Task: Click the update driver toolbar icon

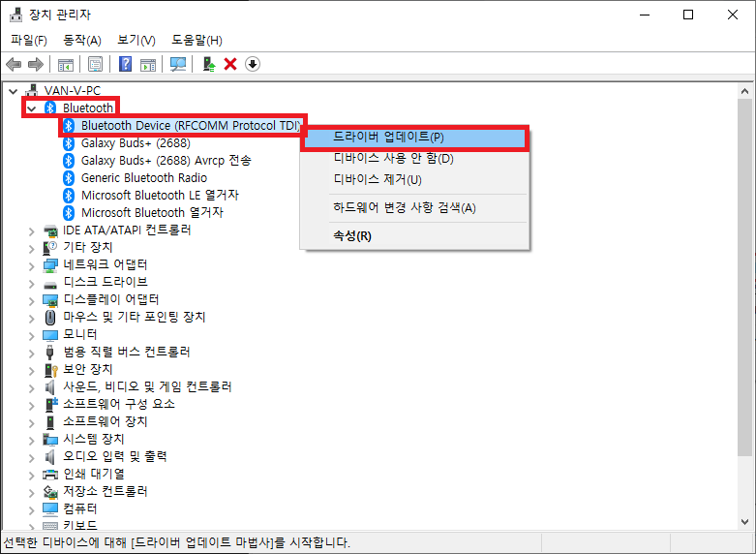Action: [x=209, y=64]
